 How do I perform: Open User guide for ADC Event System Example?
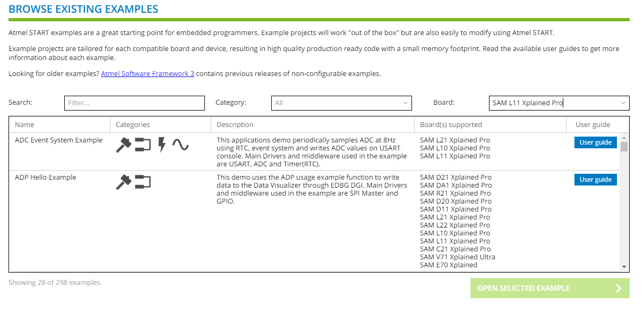(596, 142)
